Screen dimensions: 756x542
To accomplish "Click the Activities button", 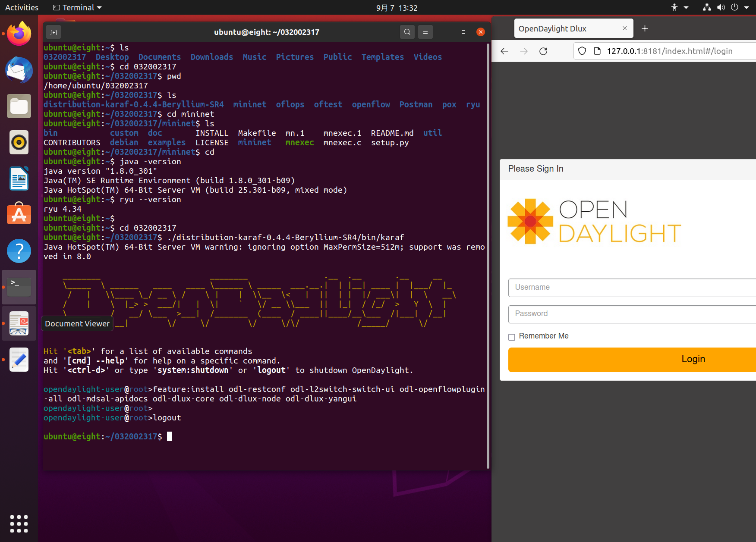I will (x=22, y=7).
